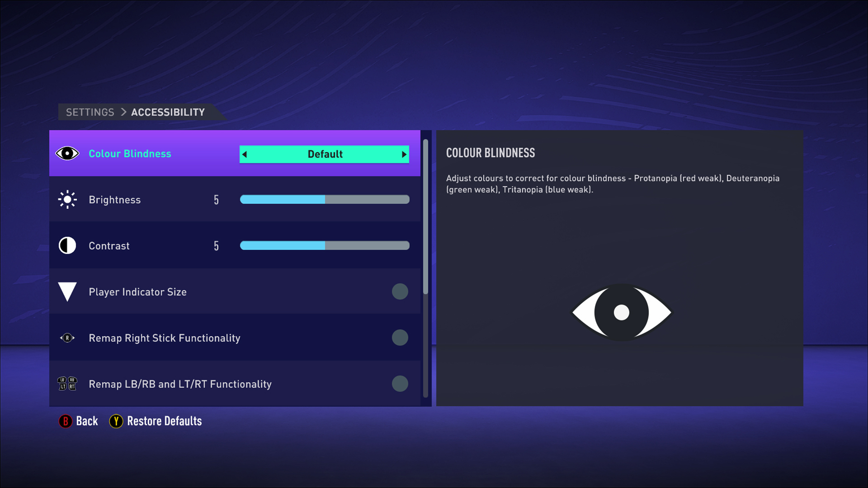Click the Brightness sun icon
The image size is (868, 488).
coord(67,200)
